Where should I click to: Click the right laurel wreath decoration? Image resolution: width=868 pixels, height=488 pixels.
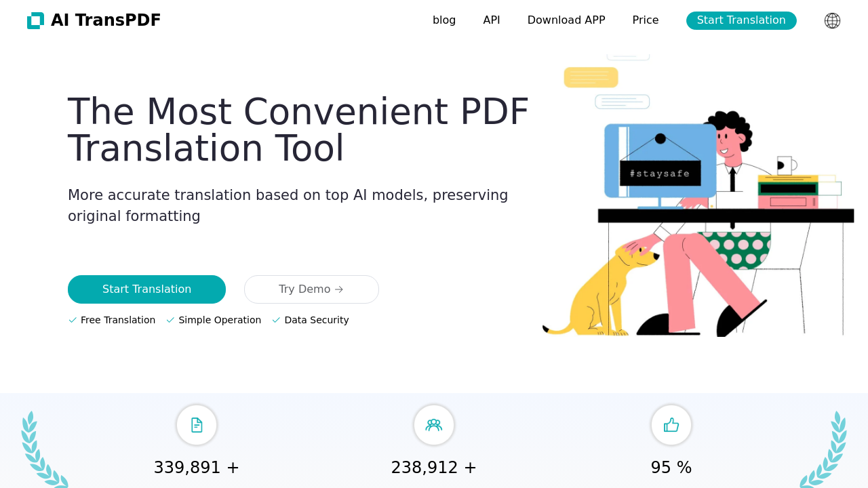tap(825, 451)
